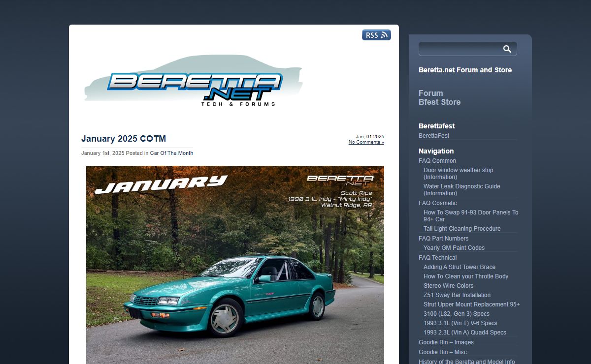Click the Navigation heading text
591x364 pixels.
click(436, 151)
